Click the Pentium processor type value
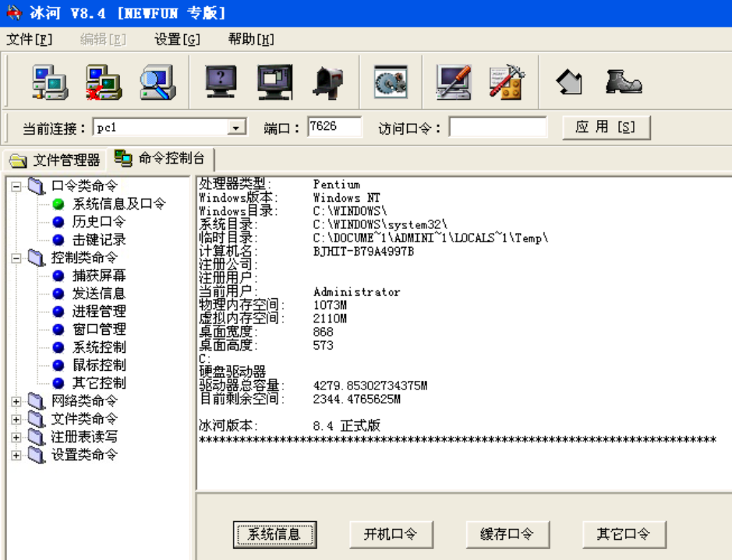732x560 pixels. [336, 185]
